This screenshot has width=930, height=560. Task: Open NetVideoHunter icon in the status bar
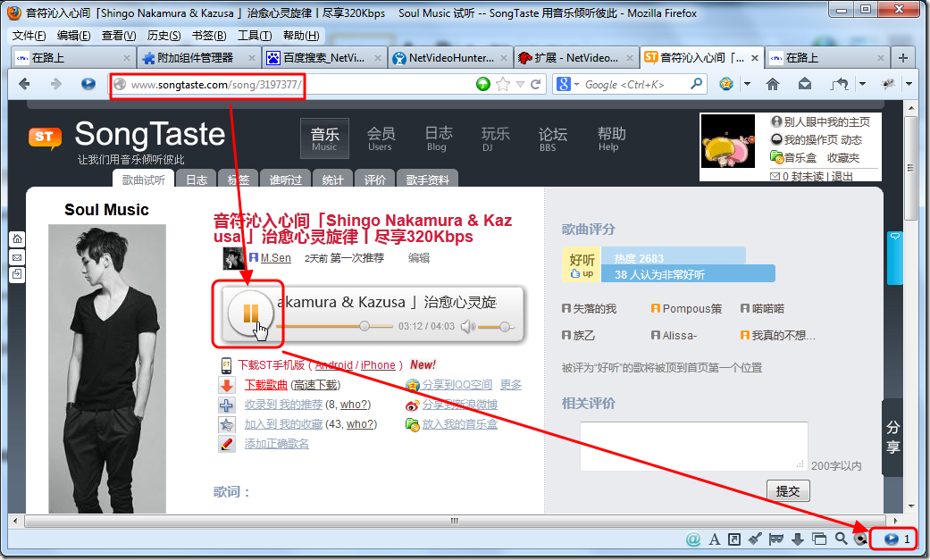point(891,539)
